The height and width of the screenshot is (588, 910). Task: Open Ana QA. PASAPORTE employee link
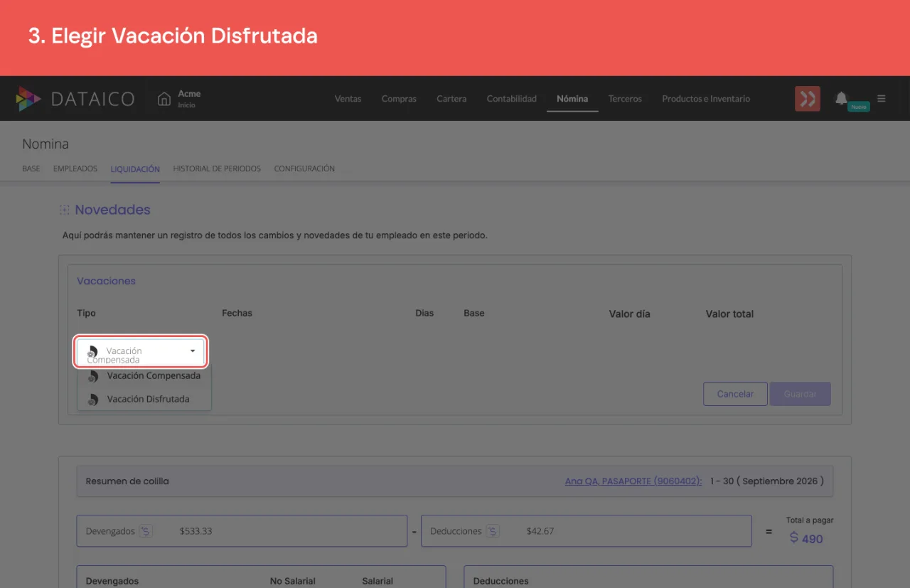click(x=633, y=481)
